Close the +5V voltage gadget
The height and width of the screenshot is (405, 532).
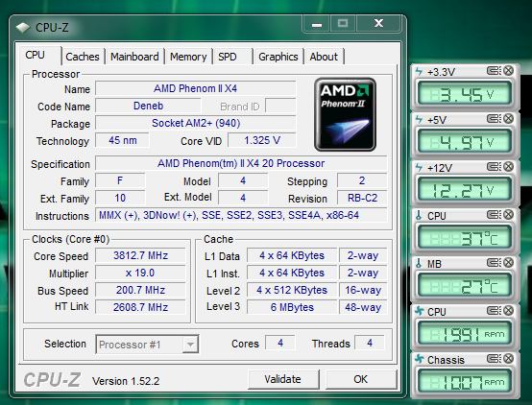pyautogui.click(x=508, y=119)
